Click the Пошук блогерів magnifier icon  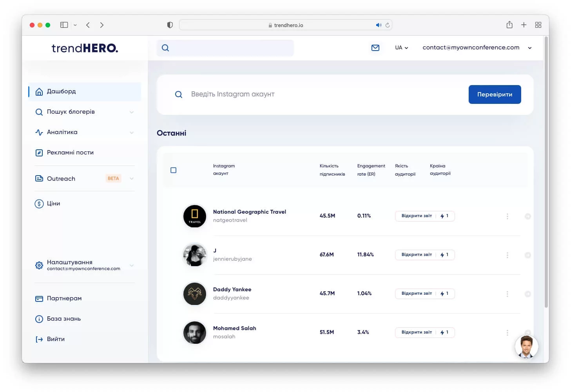(x=39, y=112)
